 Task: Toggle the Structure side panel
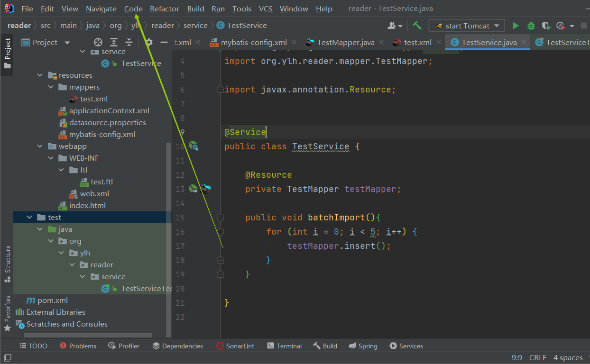(7, 264)
